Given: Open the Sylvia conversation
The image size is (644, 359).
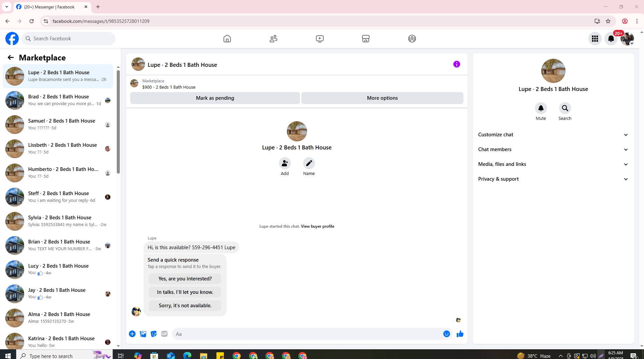Looking at the screenshot, I should coord(58,221).
